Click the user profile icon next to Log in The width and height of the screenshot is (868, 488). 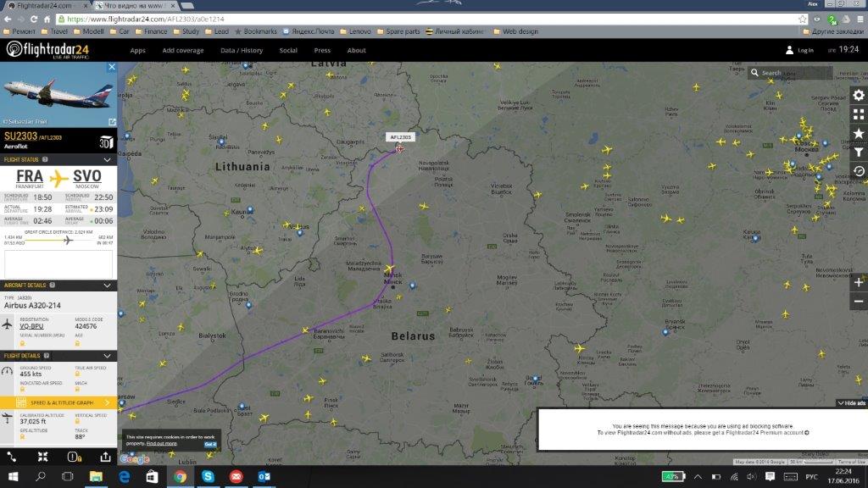(x=789, y=50)
